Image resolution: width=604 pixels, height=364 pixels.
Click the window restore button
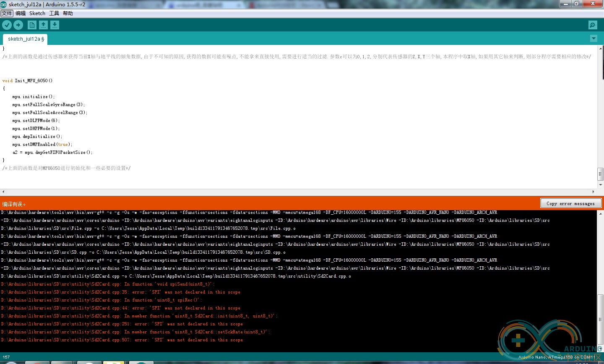[x=577, y=3]
